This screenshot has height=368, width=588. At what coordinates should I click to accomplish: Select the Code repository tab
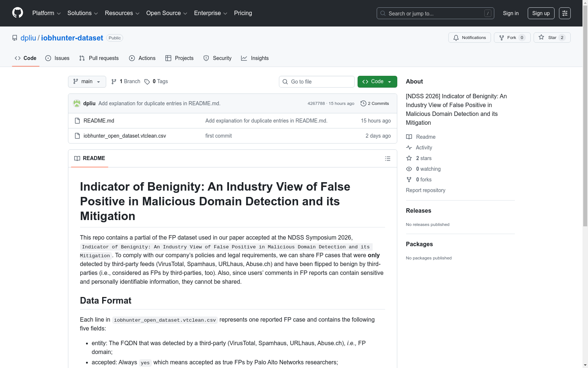click(x=25, y=58)
